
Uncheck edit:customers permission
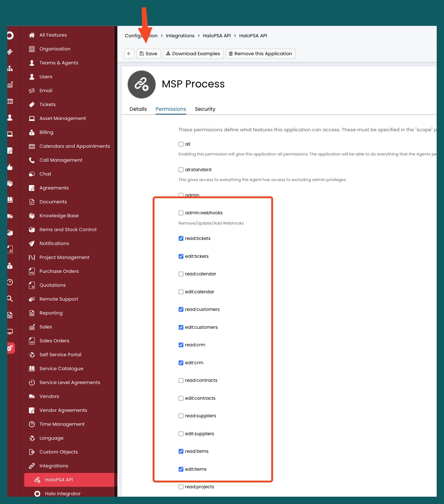[x=181, y=327]
